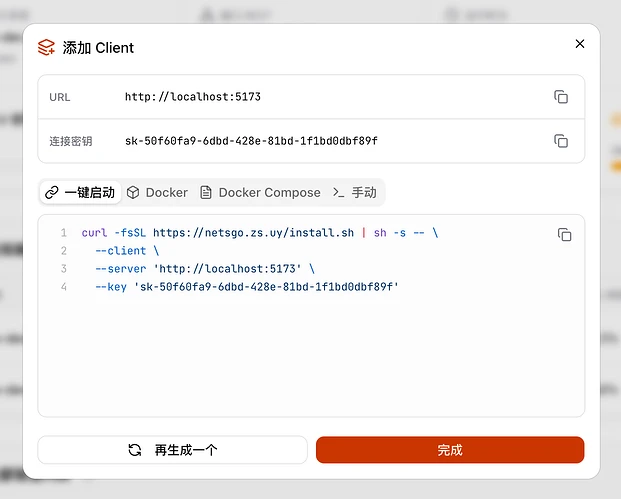Click the URL label
This screenshot has width=621, height=499.
coord(60,97)
